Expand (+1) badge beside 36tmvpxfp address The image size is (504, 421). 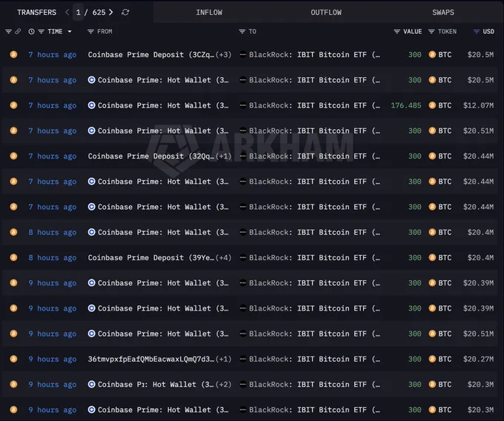point(223,359)
